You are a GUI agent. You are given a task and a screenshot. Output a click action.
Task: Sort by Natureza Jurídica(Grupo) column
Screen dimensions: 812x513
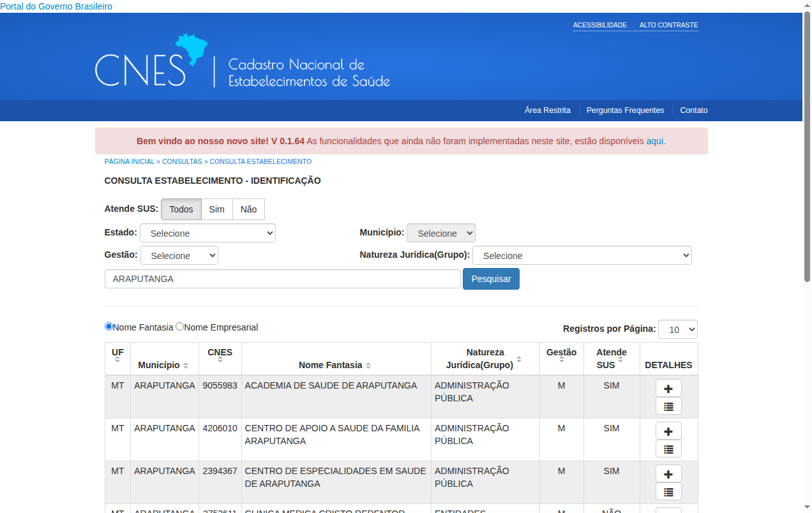519,360
